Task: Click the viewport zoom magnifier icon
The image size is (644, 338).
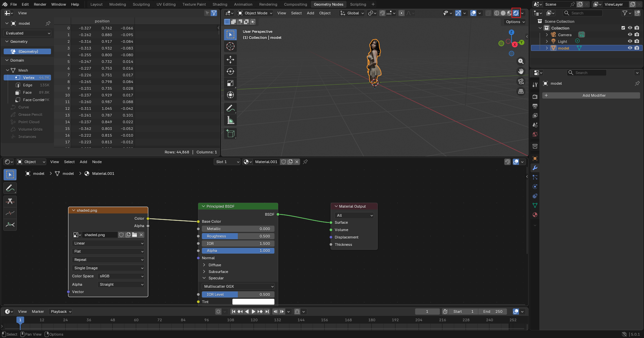Action: (x=521, y=61)
